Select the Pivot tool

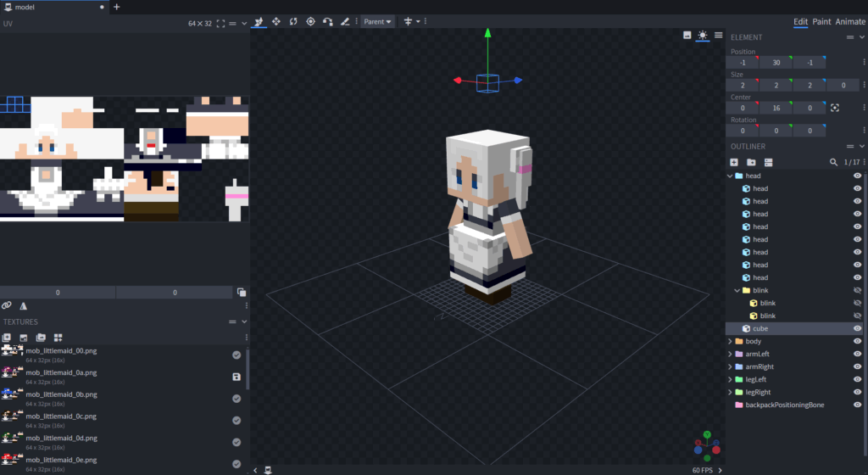(x=310, y=21)
